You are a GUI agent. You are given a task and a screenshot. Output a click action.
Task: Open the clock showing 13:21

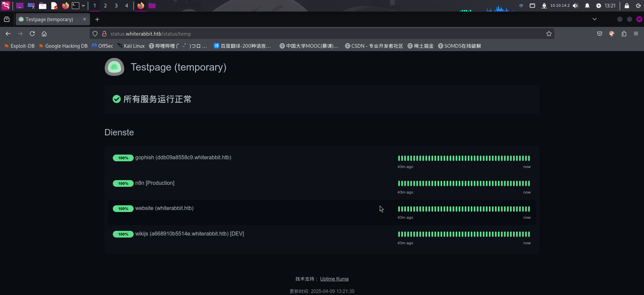point(610,6)
